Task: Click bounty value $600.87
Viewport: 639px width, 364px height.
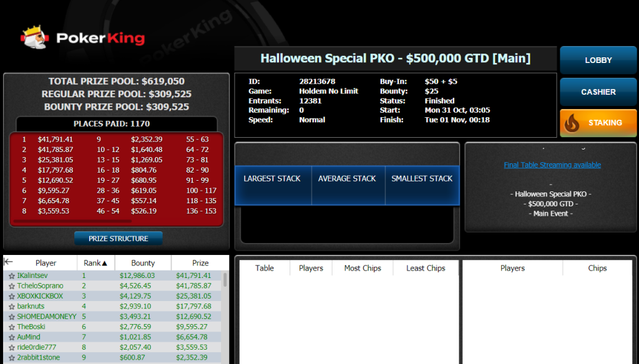Action: pyautogui.click(x=132, y=357)
